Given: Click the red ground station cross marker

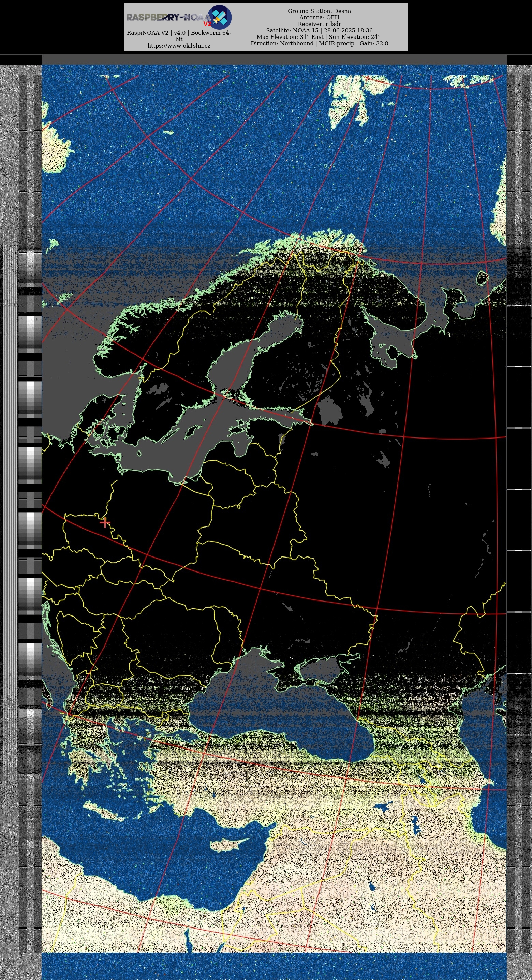Looking at the screenshot, I should coord(105,522).
